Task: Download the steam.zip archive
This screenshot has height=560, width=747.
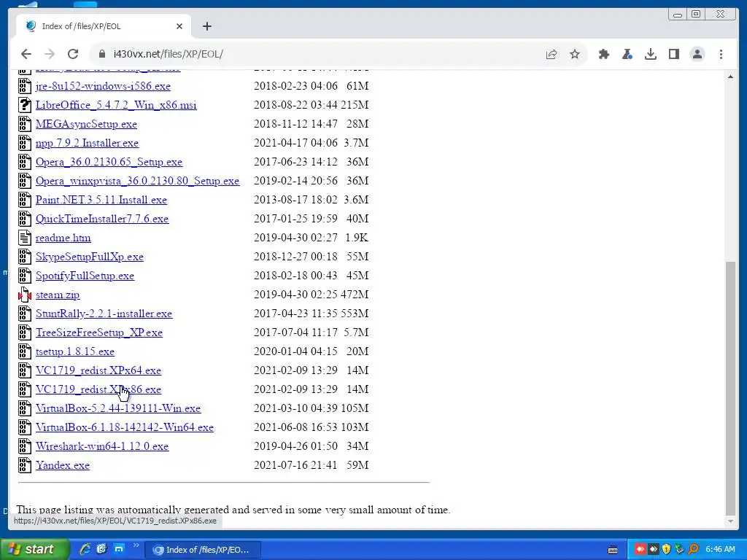Action: coord(58,295)
